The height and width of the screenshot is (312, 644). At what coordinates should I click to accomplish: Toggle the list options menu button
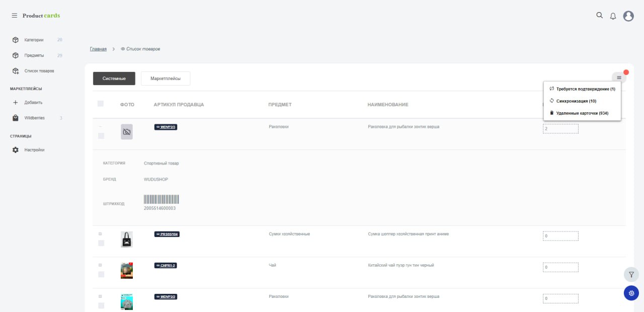(x=619, y=77)
